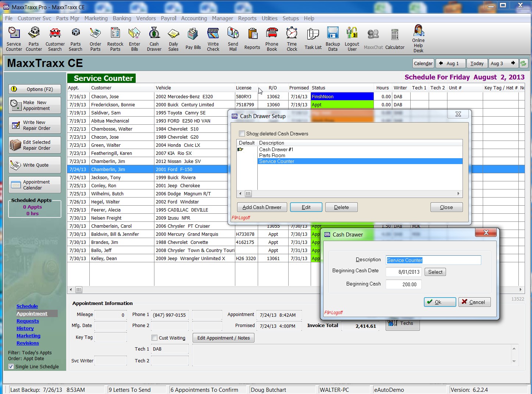Open the Service Counter toolbar icon
532x394 pixels.
[x=14, y=39]
